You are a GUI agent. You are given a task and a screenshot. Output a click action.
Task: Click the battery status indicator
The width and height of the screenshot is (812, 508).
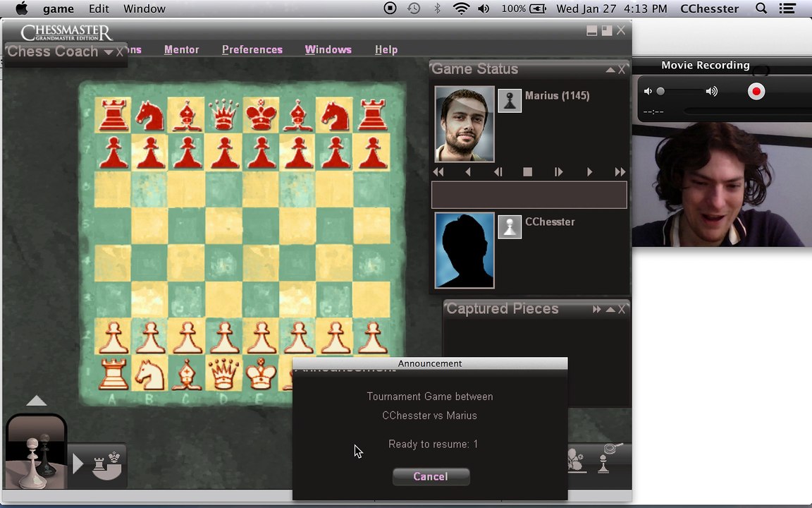click(x=524, y=8)
